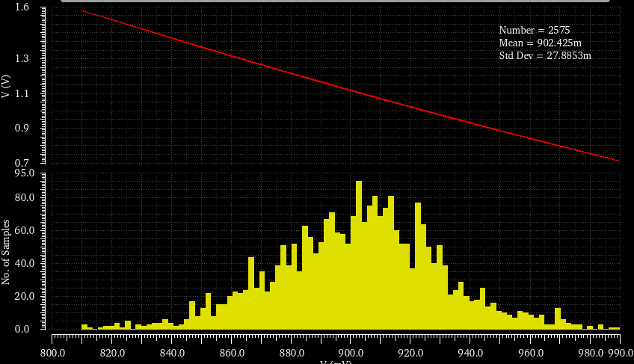This screenshot has height=364, width=634.
Task: Click the 840.0 x-axis label
Action: pyautogui.click(x=172, y=353)
